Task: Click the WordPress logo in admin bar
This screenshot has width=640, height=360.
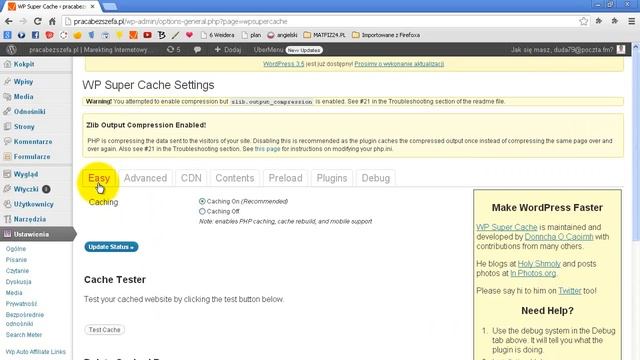Action: coord(11,50)
